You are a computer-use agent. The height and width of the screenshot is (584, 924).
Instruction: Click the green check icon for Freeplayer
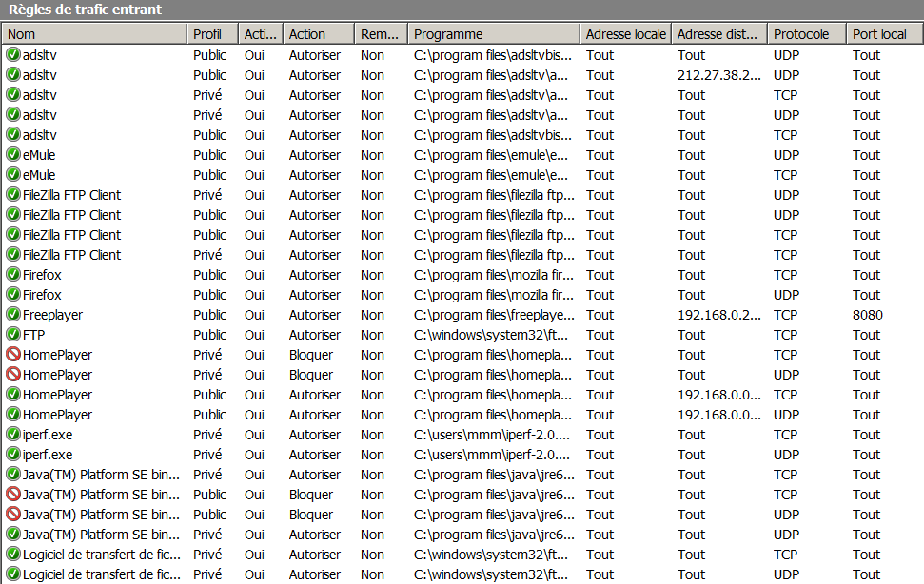click(x=13, y=315)
